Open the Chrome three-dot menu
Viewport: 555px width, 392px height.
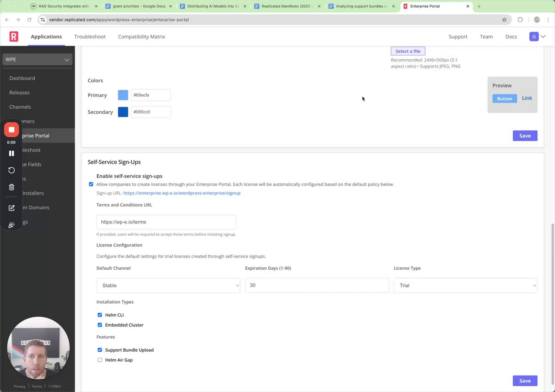click(x=547, y=19)
